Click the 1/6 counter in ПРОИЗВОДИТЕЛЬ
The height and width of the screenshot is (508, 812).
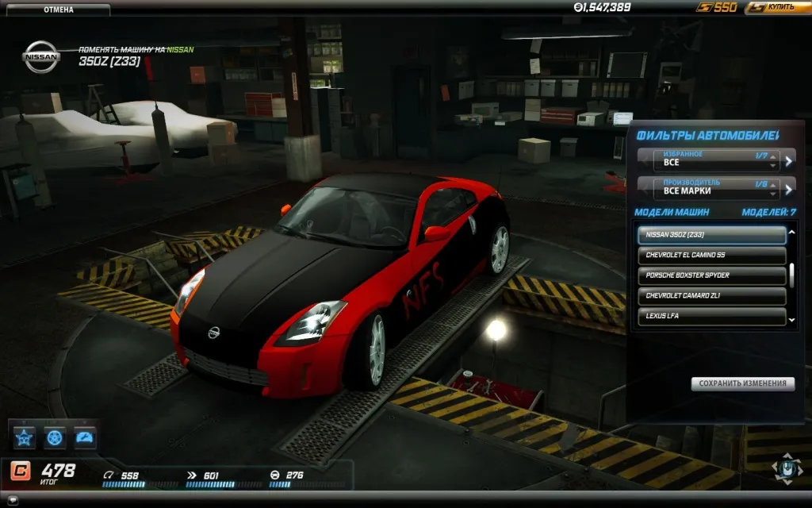[x=760, y=184]
